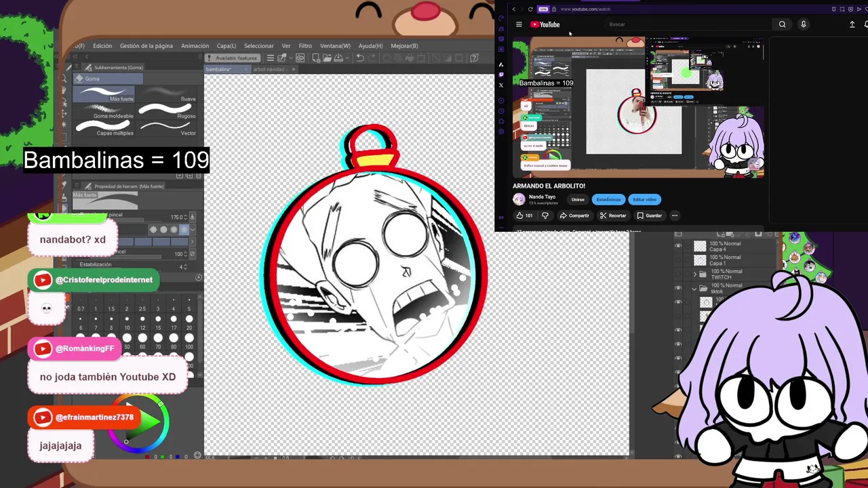Reload the browser page

(530, 9)
